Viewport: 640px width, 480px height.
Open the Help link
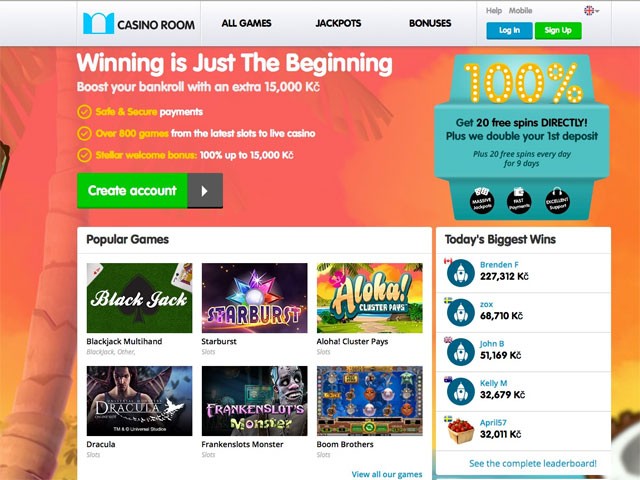click(x=494, y=11)
